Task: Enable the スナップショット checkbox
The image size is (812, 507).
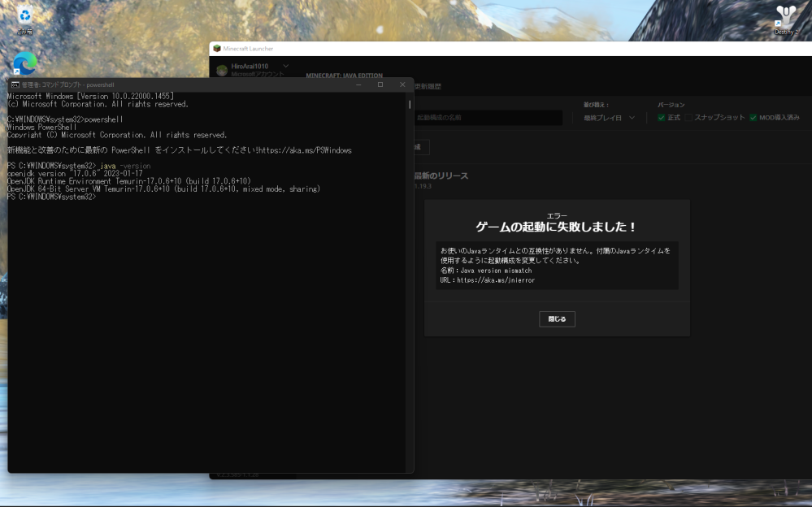Action: [x=688, y=118]
